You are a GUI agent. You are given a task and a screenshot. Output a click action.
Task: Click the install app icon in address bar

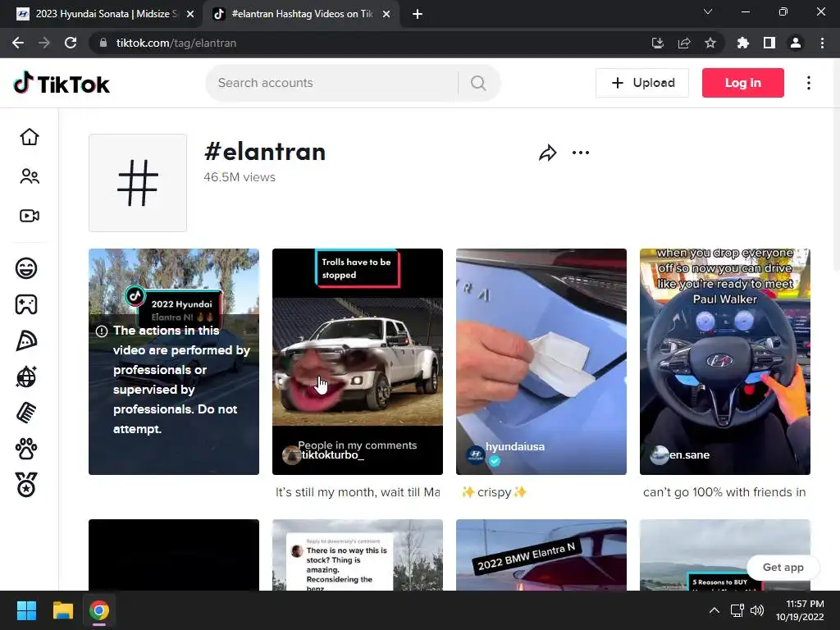coord(658,43)
